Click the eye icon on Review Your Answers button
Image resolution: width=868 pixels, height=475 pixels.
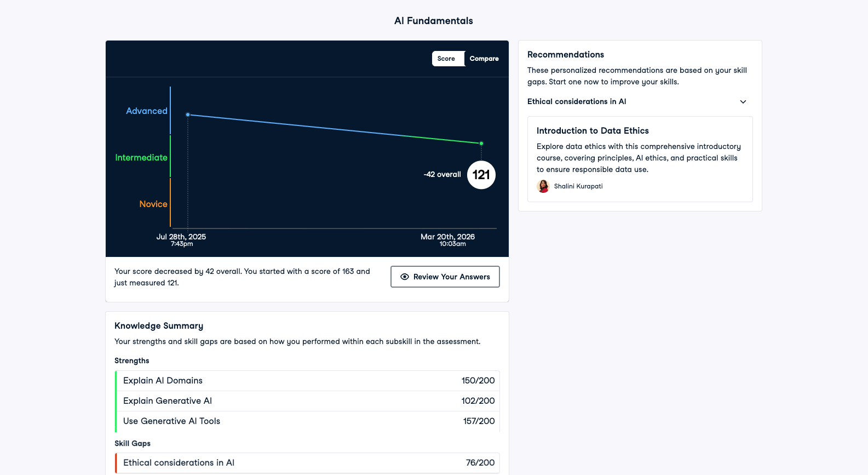404,277
